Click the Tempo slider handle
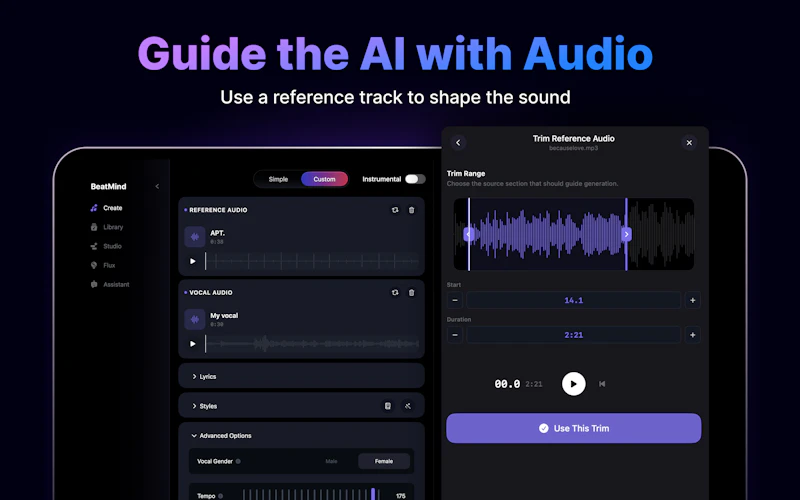The width and height of the screenshot is (800, 500). [373, 494]
